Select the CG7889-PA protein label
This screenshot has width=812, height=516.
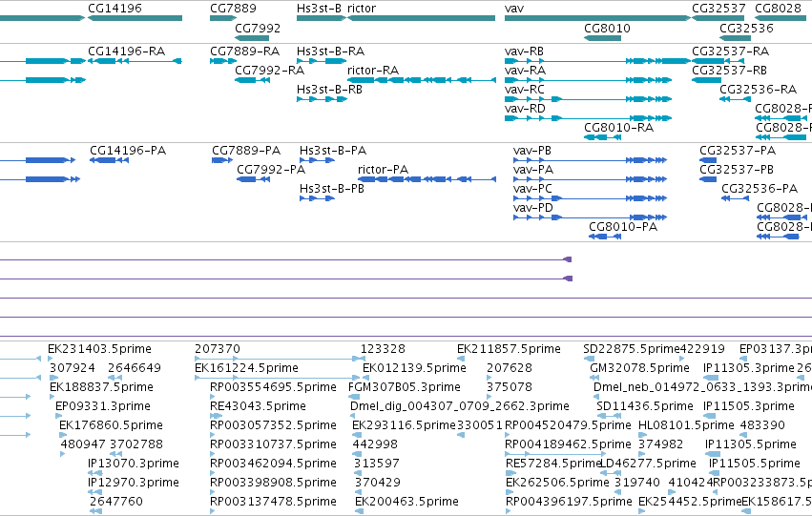pyautogui.click(x=246, y=151)
